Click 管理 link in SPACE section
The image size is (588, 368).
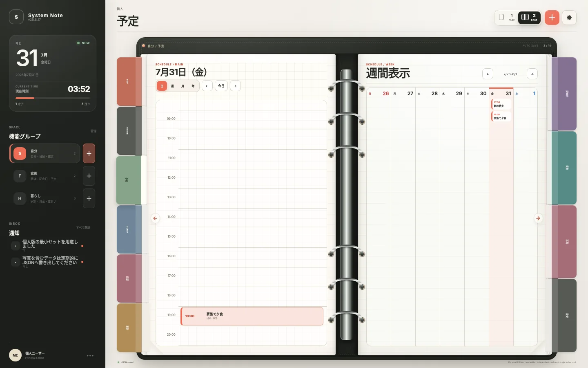click(x=94, y=131)
